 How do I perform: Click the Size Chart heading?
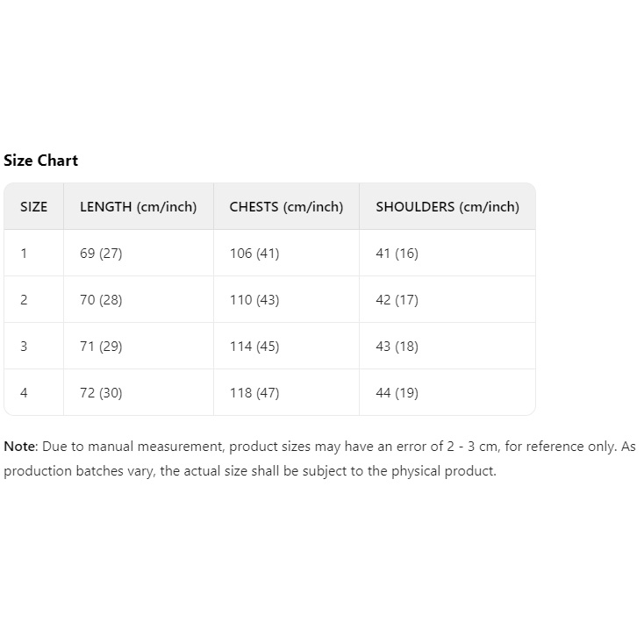click(x=40, y=161)
